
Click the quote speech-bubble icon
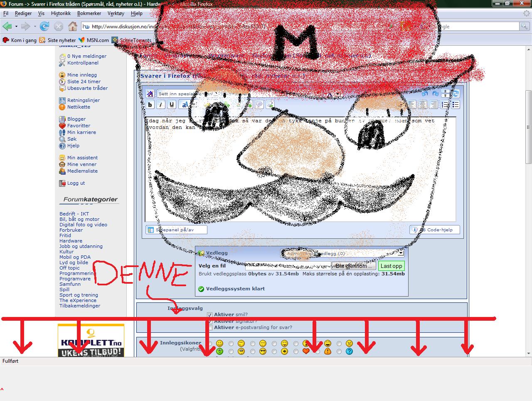(259, 105)
